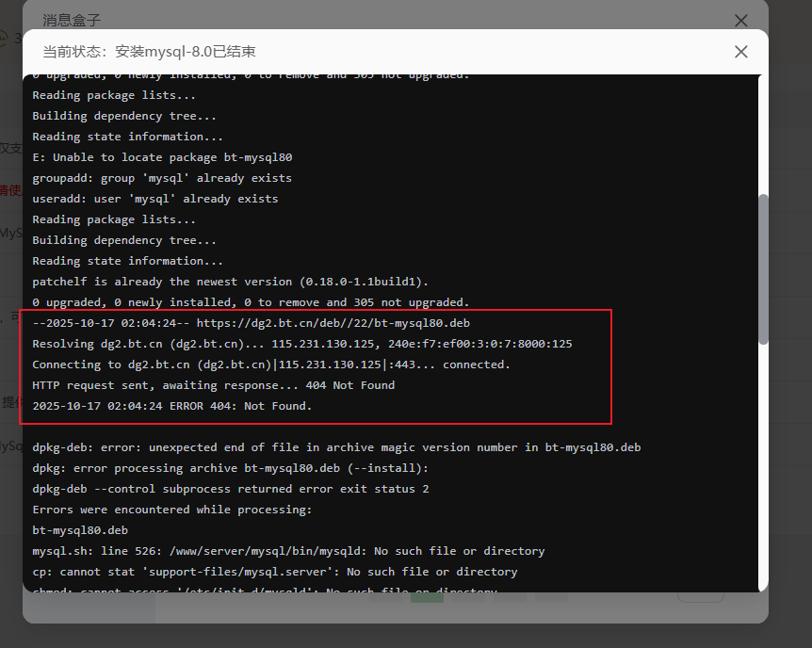Screen dimensions: 812x648
Task: Click the 消息盒子 title in the back window
Action: click(x=72, y=20)
